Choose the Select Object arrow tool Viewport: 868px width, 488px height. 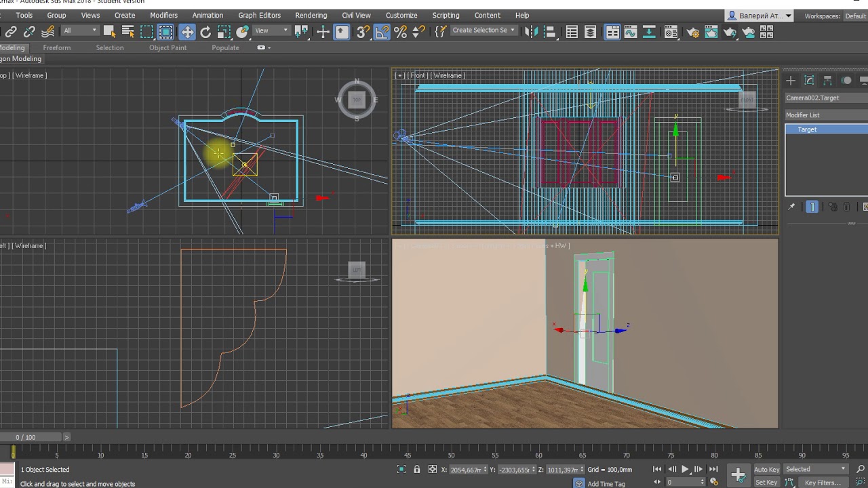[109, 32]
